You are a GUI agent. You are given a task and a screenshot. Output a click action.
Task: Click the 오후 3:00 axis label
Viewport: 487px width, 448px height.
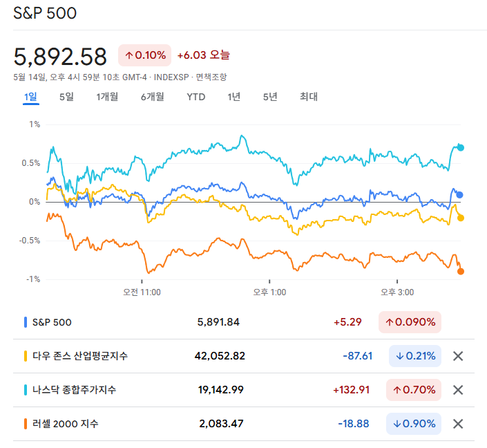point(397,292)
